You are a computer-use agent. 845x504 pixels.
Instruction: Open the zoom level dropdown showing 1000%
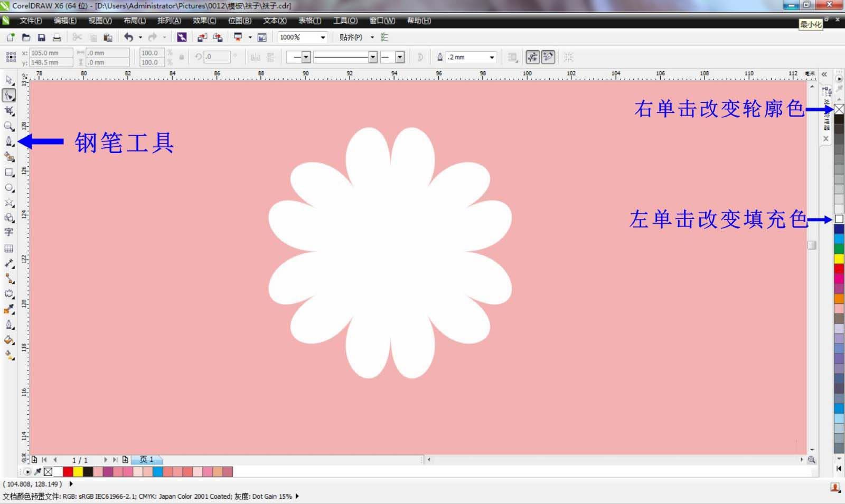click(323, 37)
